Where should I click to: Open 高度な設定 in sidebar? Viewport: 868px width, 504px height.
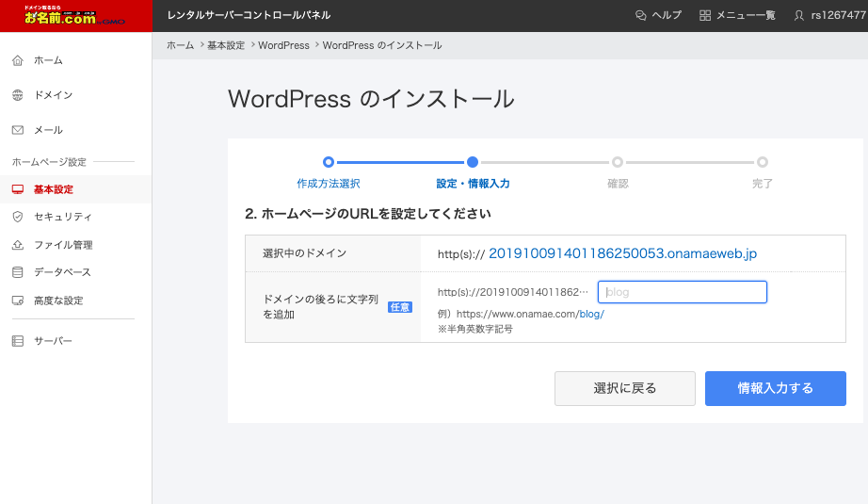coord(58,301)
